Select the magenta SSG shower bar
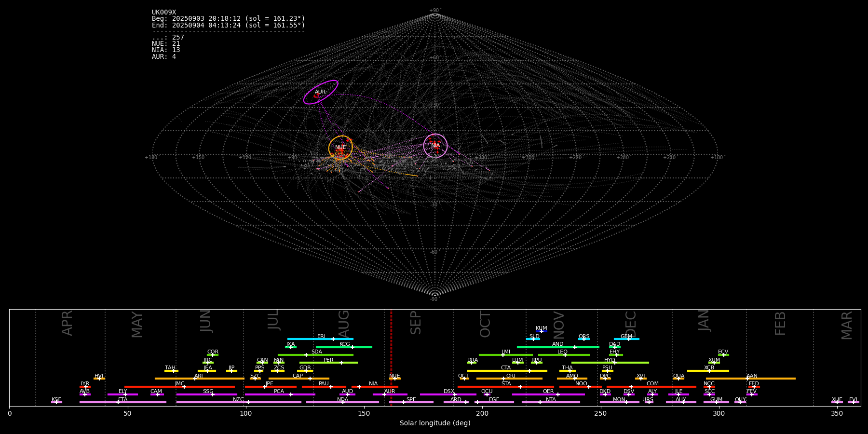 coord(206,394)
